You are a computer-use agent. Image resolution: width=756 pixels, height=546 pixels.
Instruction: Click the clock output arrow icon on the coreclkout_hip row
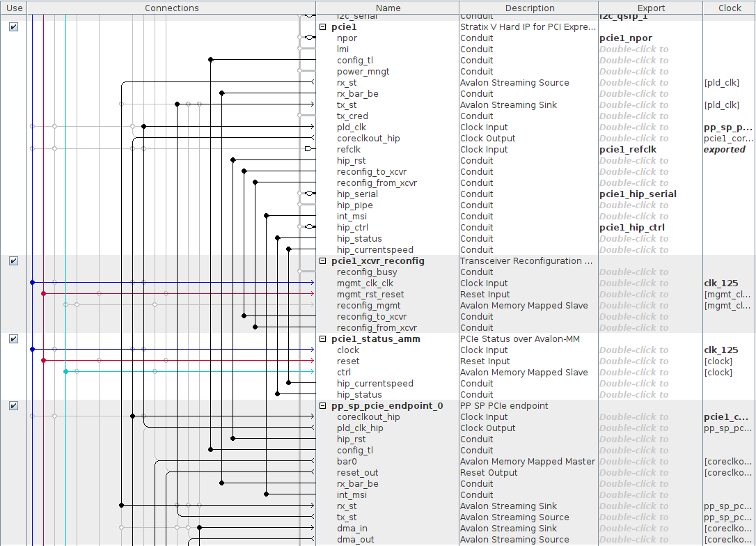point(312,138)
